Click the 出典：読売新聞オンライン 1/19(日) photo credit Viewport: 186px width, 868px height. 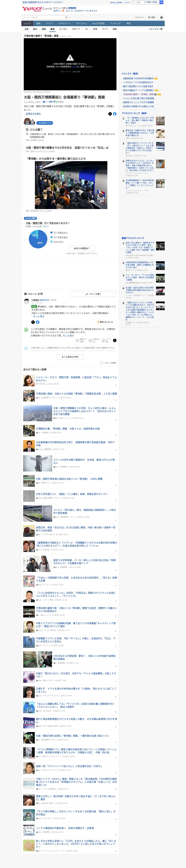(39, 211)
